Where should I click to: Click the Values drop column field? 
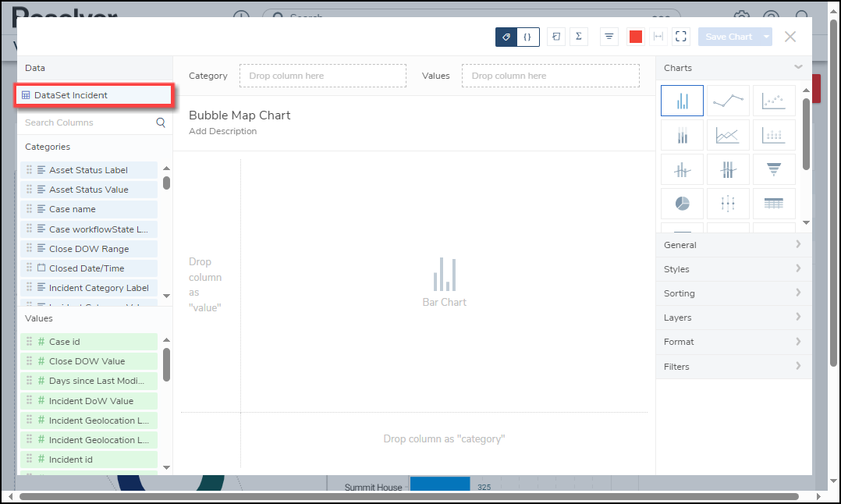pos(550,76)
